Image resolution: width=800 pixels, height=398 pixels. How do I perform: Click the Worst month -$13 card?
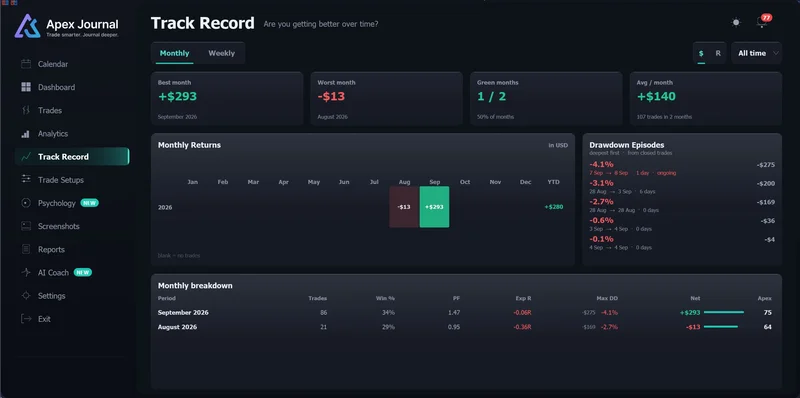(387, 98)
